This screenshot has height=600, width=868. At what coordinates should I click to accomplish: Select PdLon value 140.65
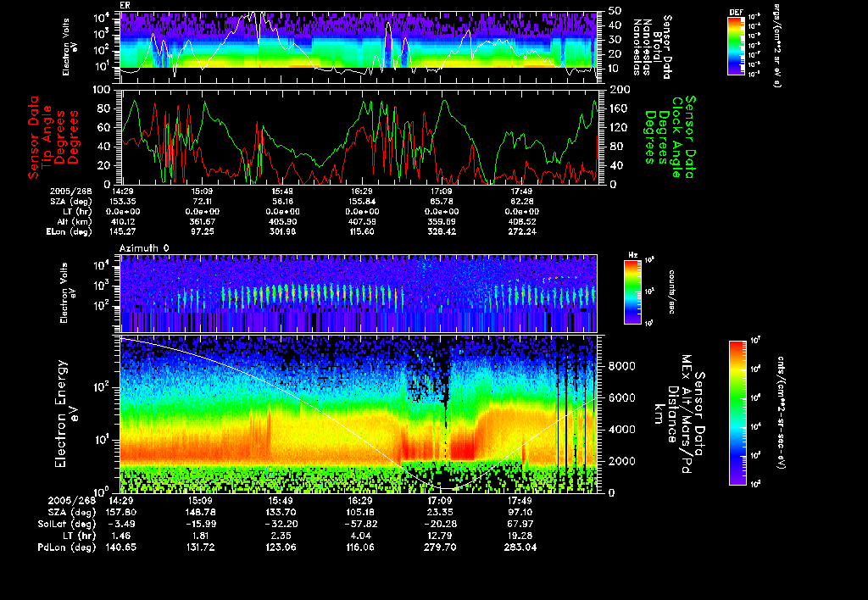pos(122,547)
